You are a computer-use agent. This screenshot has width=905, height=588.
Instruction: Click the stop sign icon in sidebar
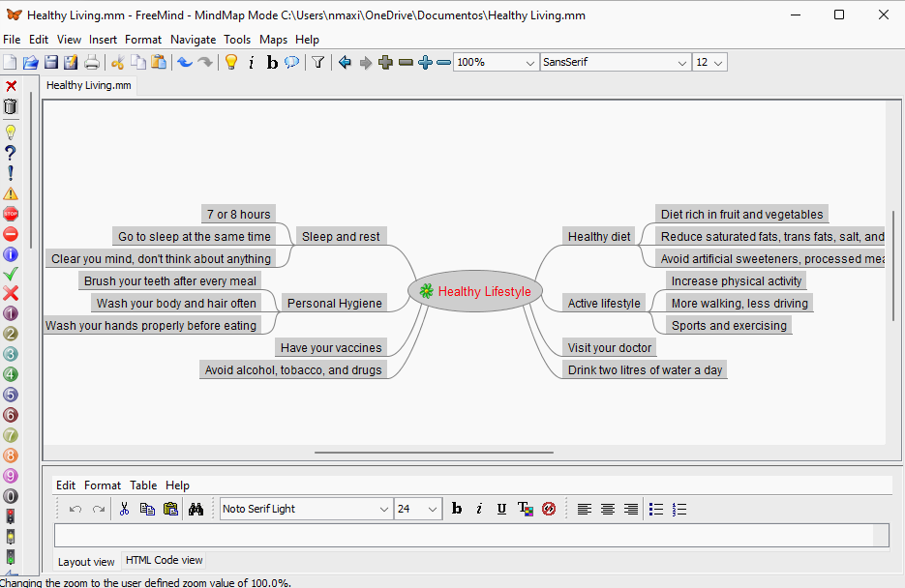click(11, 214)
